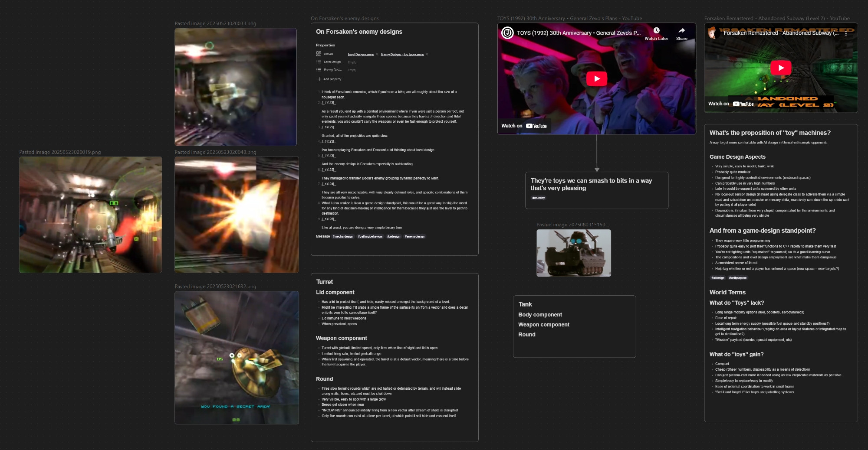Open the three-dot menu on Forsaken video
Screen dimensions: 868x450
(846, 33)
